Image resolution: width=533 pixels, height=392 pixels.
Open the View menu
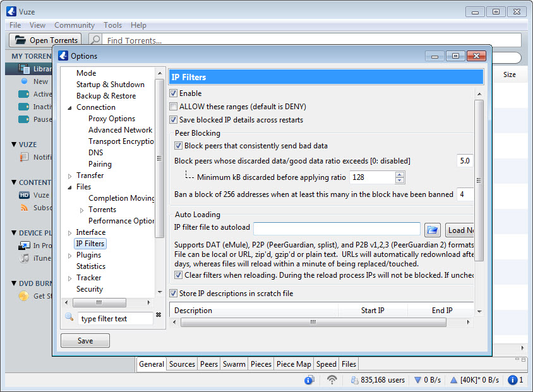[37, 25]
